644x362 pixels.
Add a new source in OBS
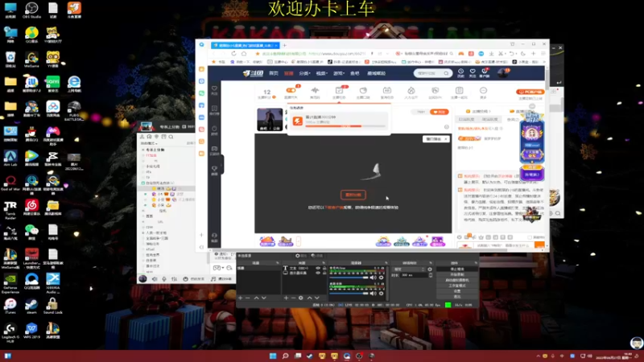tap(286, 298)
